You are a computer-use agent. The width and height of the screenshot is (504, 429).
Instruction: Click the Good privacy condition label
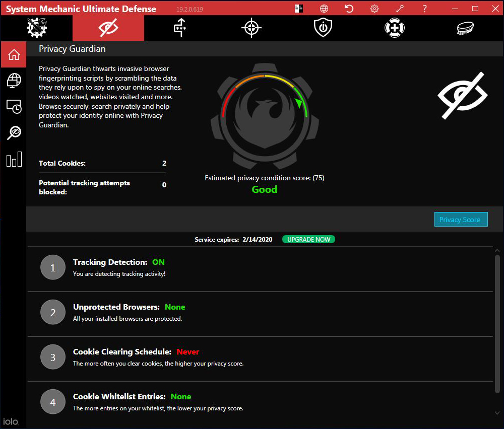[264, 189]
